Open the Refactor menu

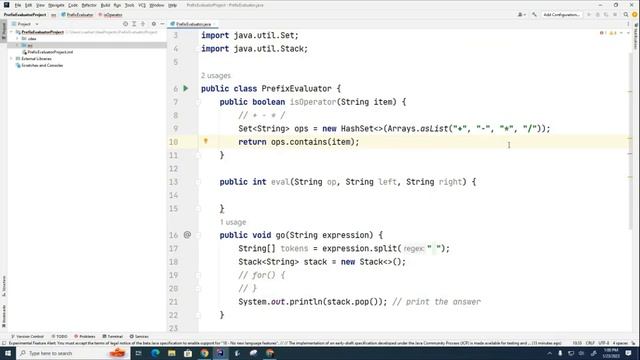pyautogui.click(x=89, y=5)
